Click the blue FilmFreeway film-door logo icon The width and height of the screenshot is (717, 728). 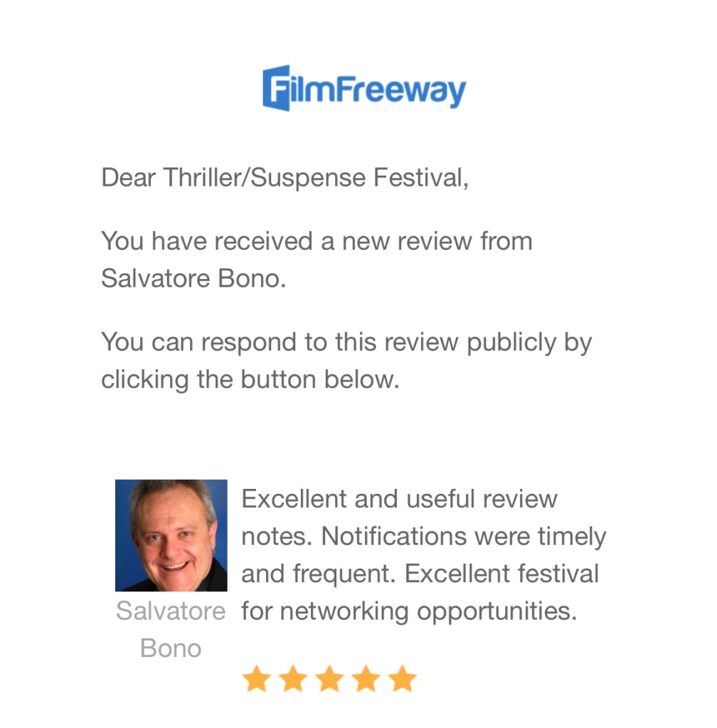pos(276,88)
